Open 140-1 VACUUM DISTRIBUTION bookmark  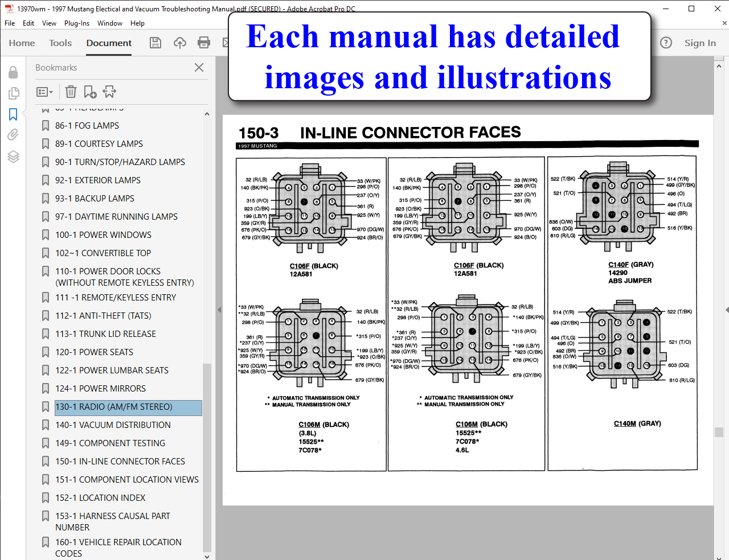click(x=113, y=425)
